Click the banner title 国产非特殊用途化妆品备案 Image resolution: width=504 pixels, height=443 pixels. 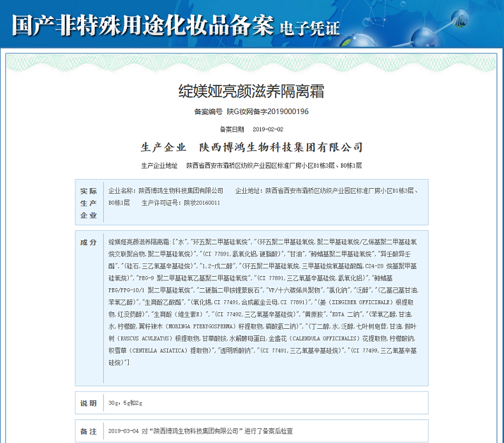coord(143,25)
